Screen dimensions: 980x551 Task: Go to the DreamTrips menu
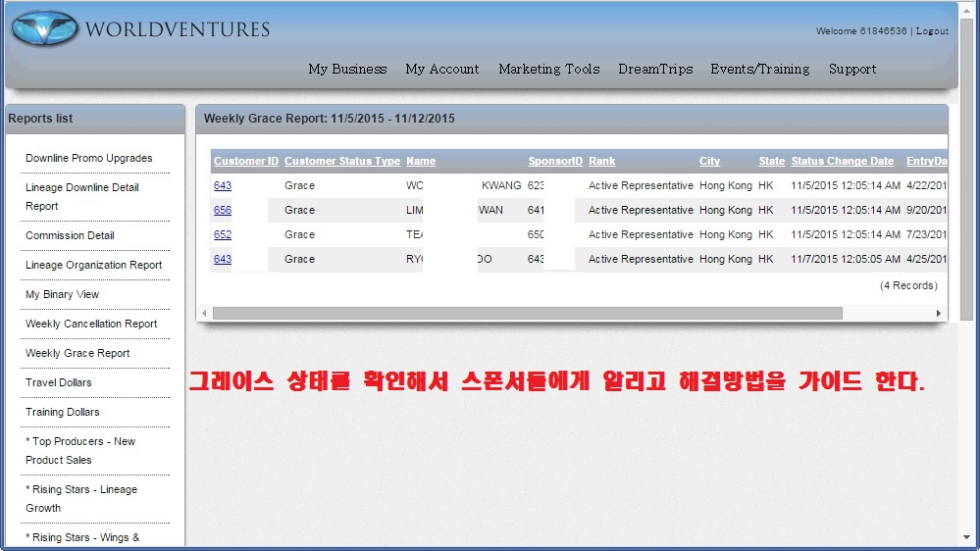(x=655, y=69)
